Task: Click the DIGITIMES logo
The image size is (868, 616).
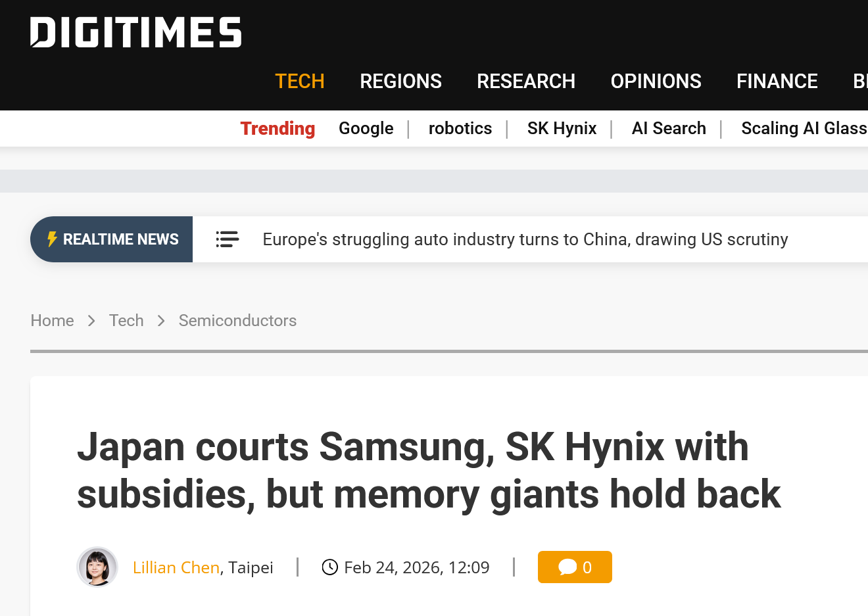Action: (x=135, y=32)
